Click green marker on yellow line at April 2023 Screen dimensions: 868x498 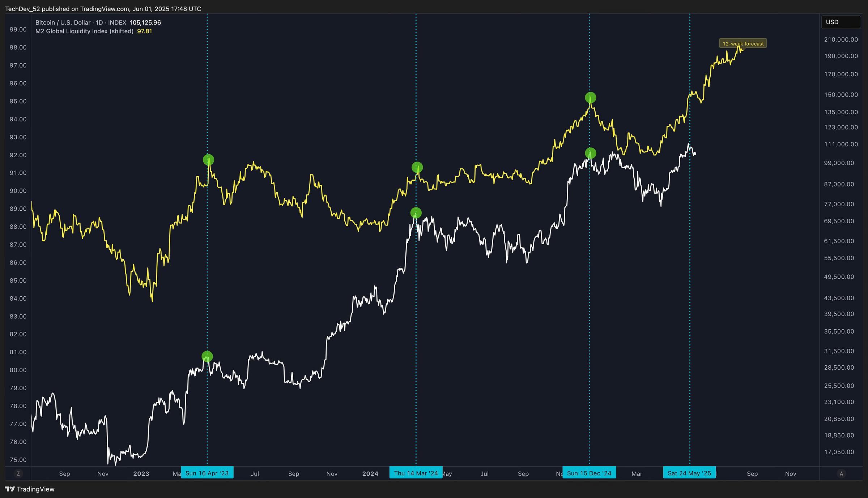(208, 159)
